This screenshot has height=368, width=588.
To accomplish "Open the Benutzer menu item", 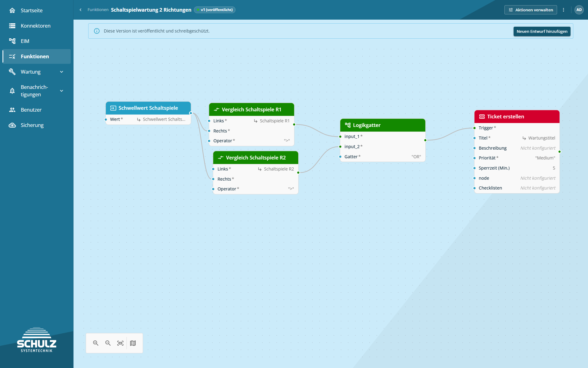I will click(x=37, y=110).
